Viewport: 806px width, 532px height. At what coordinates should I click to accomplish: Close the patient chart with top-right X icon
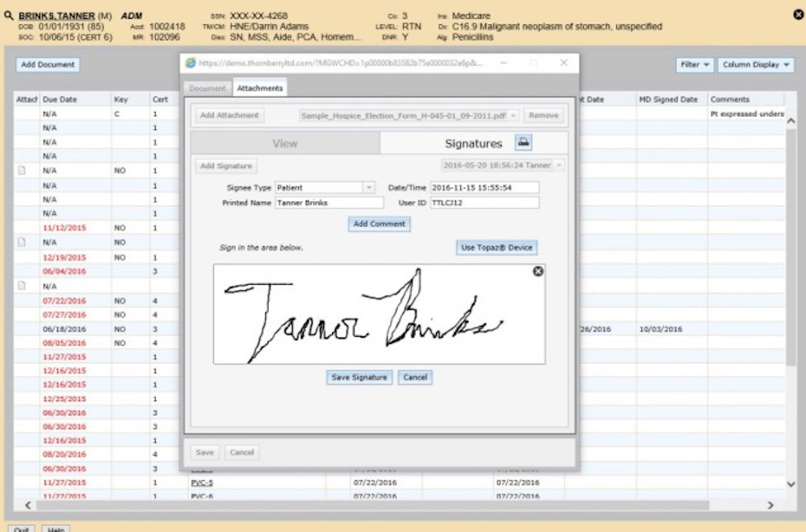[x=798, y=15]
